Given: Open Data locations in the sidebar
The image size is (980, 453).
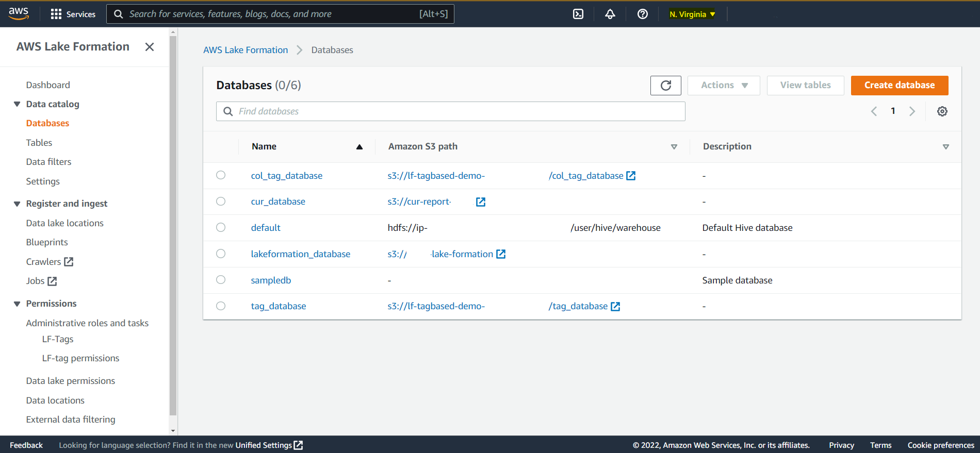Looking at the screenshot, I should 55,400.
